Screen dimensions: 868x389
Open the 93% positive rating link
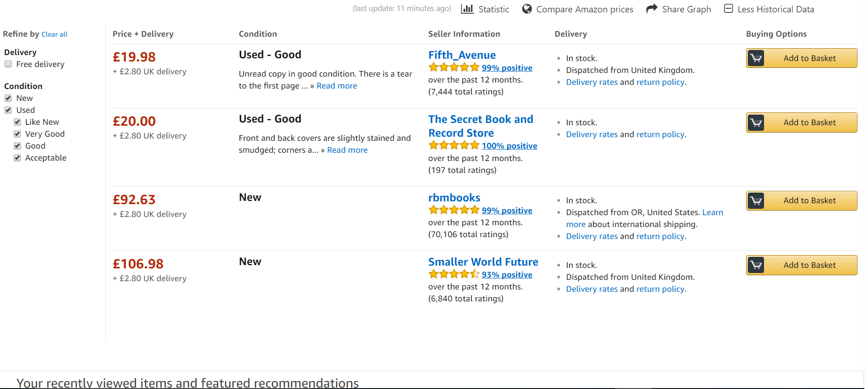coord(507,275)
